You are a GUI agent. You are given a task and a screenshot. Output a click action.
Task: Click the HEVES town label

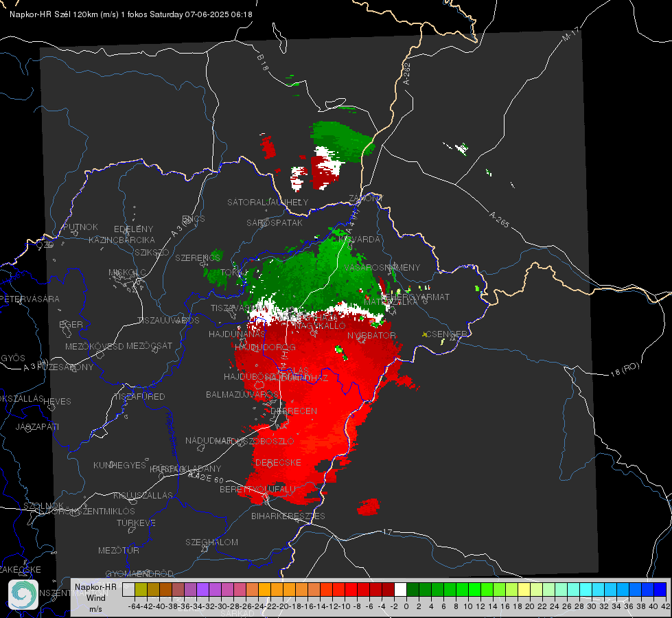[58, 402]
